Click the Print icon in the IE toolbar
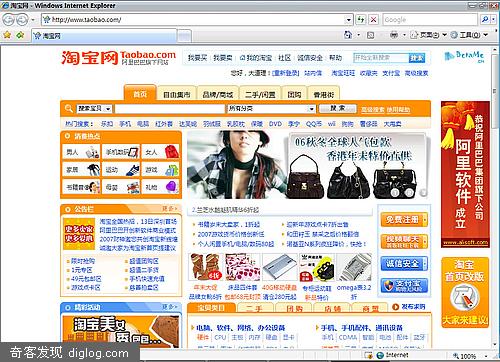This screenshot has height=362, width=500. (x=394, y=35)
